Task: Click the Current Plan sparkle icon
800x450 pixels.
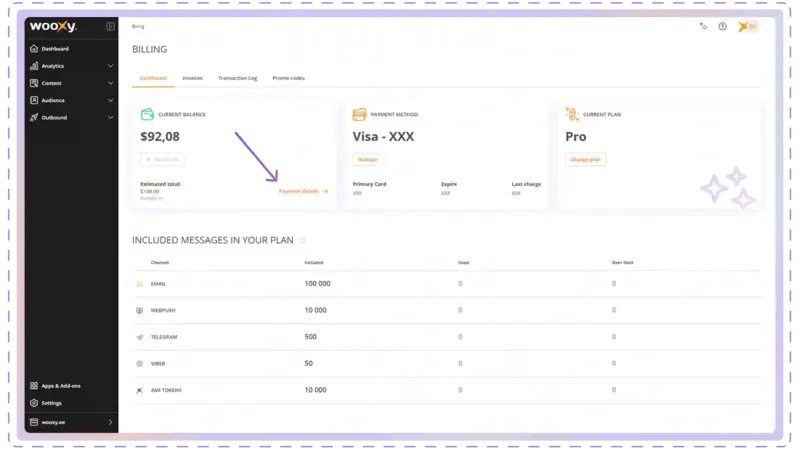Action: point(572,114)
